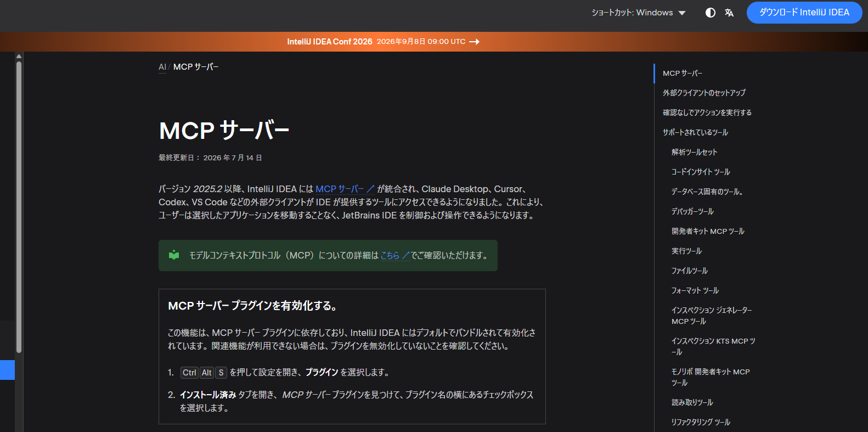Go to the AI breadcrumb link

click(x=162, y=67)
